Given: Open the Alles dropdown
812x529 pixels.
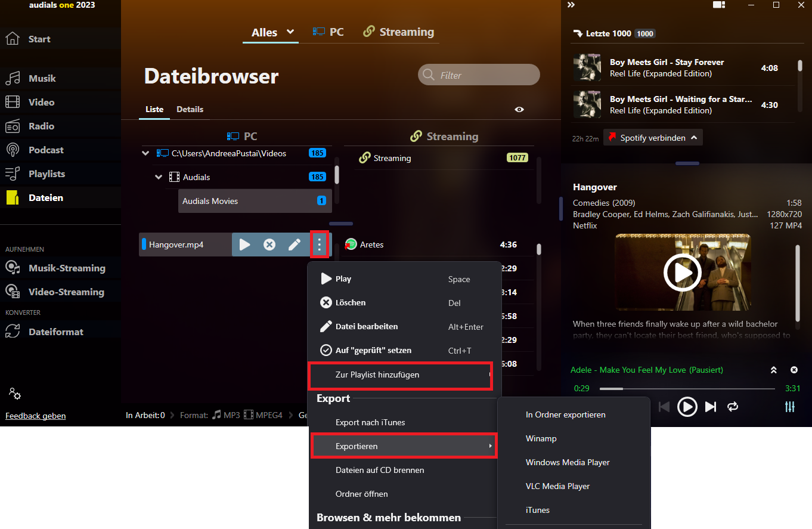Looking at the screenshot, I should pyautogui.click(x=271, y=32).
